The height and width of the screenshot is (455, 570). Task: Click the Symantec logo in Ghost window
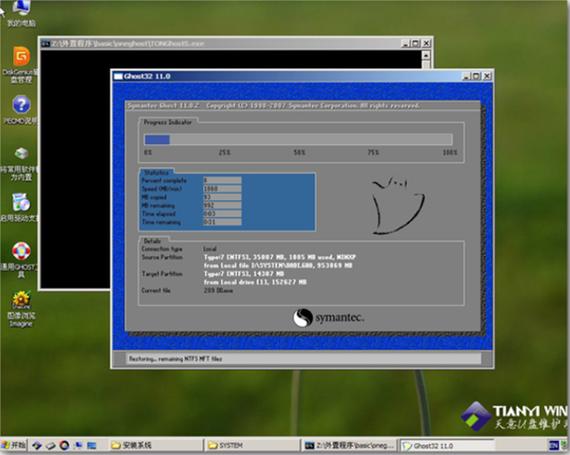[x=328, y=318]
